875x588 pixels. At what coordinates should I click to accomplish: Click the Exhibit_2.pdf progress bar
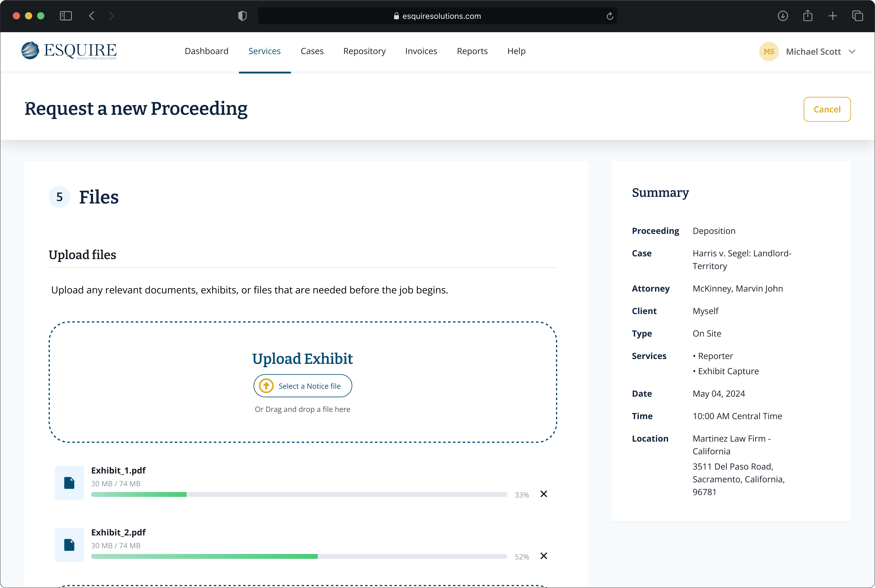pyautogui.click(x=299, y=556)
